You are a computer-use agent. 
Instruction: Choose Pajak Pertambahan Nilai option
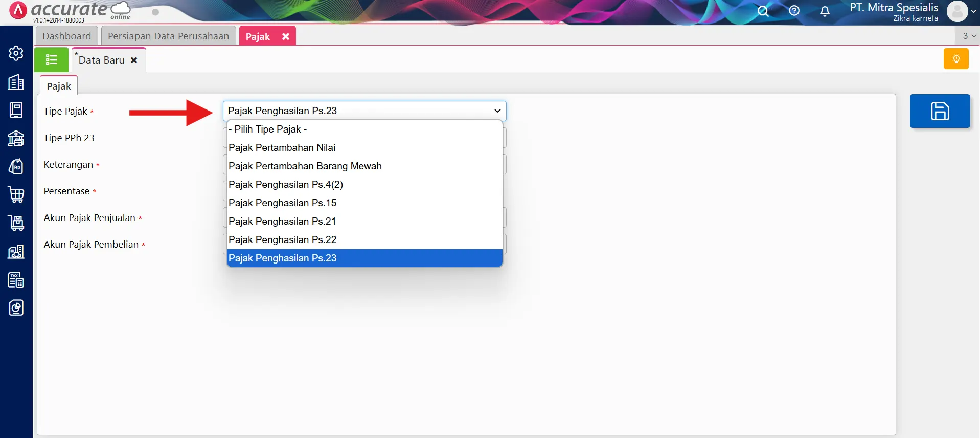282,148
